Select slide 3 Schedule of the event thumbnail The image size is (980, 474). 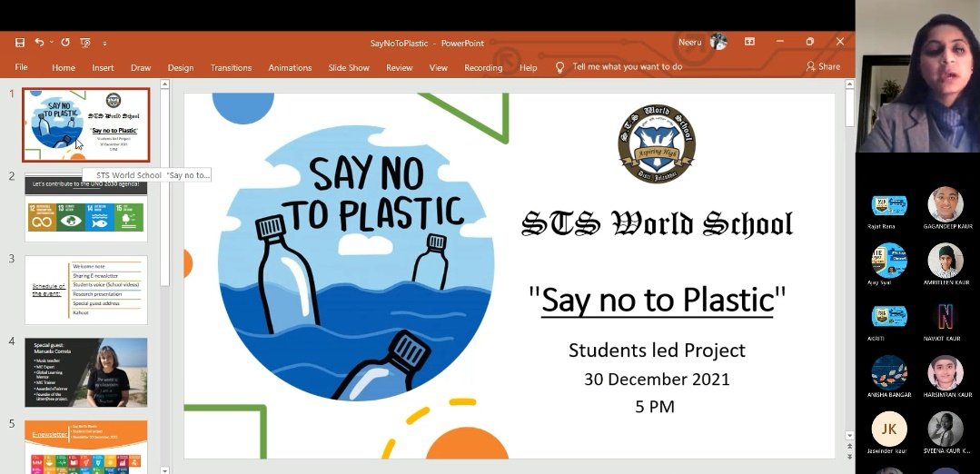click(x=86, y=290)
